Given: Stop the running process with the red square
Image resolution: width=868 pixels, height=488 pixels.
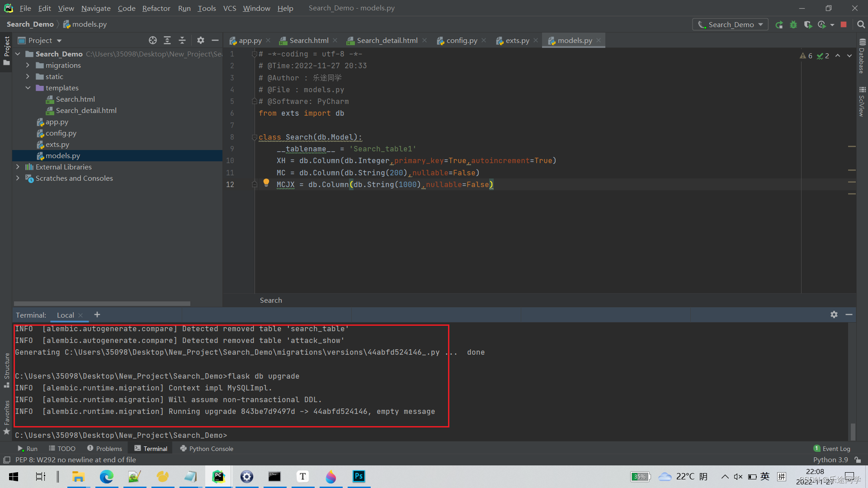Looking at the screenshot, I should coord(844,25).
